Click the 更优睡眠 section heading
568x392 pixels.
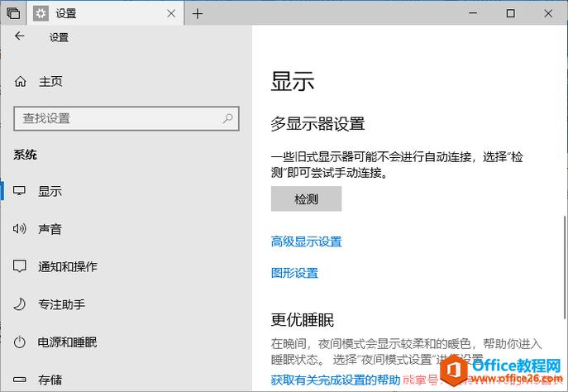(303, 320)
